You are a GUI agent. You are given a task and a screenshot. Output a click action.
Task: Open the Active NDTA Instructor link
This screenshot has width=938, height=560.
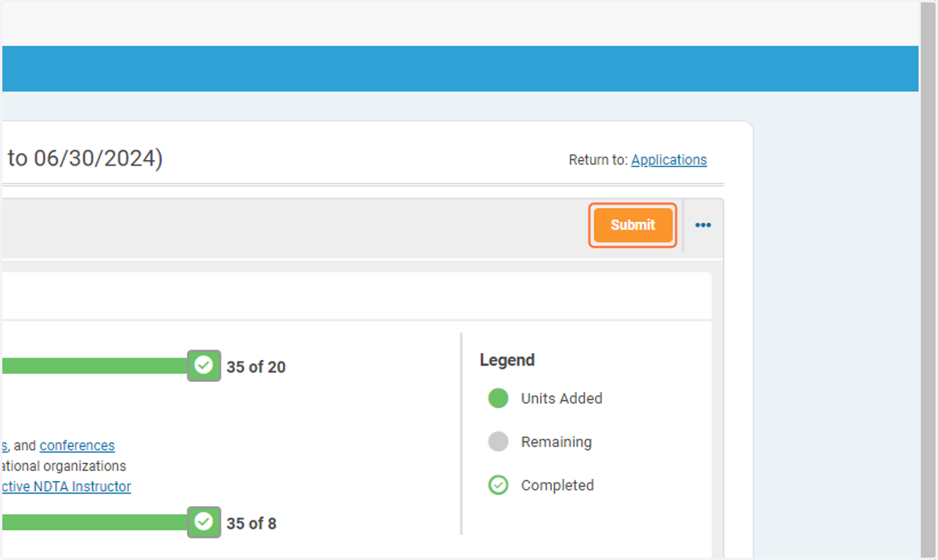click(66, 487)
